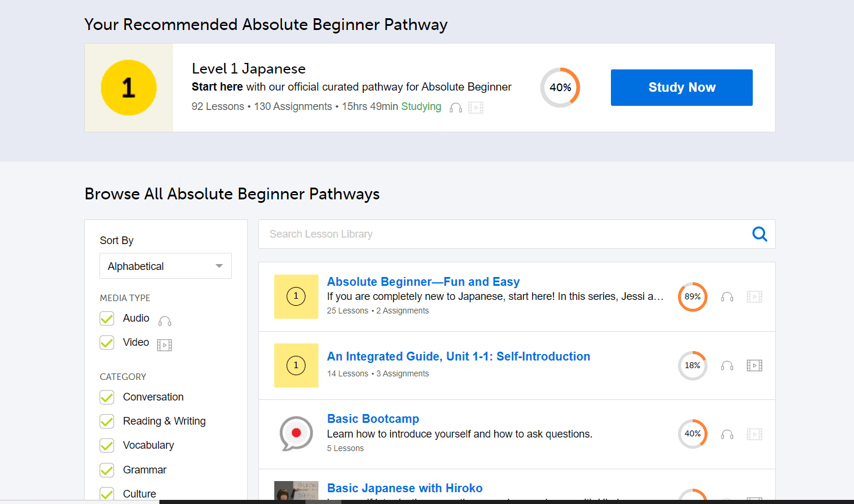Disable the Grammar category filter

coord(107,470)
